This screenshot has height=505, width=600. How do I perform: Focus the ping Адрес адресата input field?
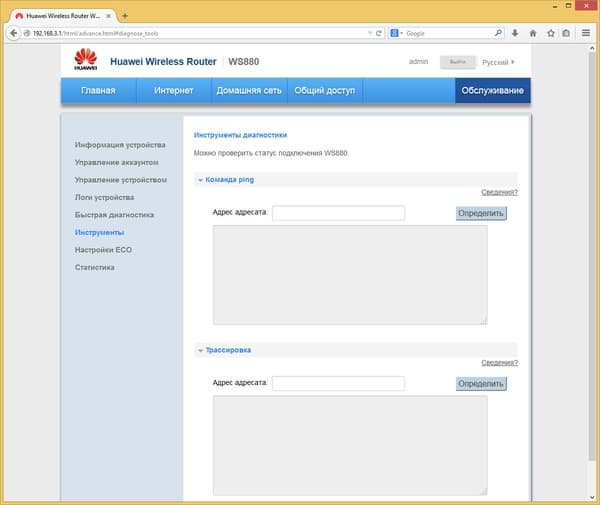click(x=338, y=213)
